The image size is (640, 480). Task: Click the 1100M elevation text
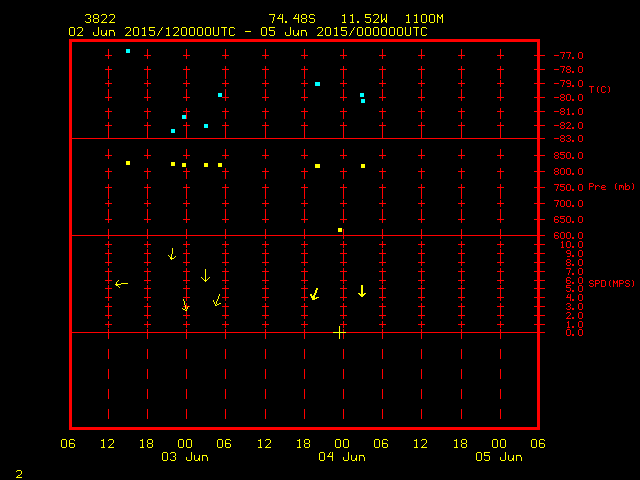coord(424,19)
